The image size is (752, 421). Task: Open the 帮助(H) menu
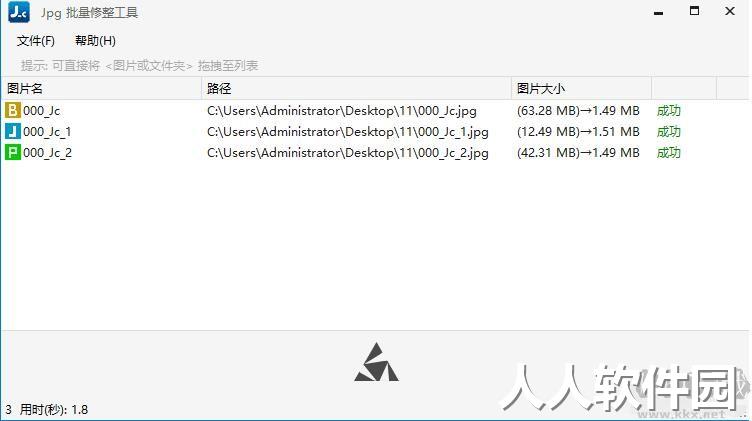pos(95,41)
